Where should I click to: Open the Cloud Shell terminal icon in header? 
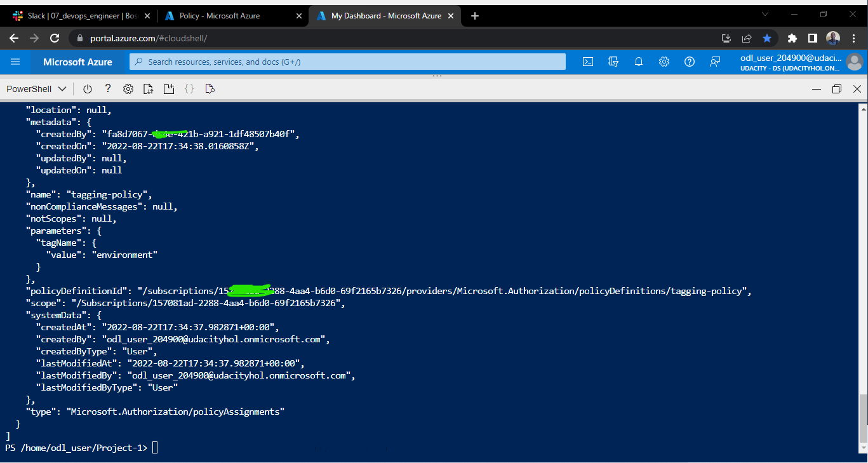[587, 62]
